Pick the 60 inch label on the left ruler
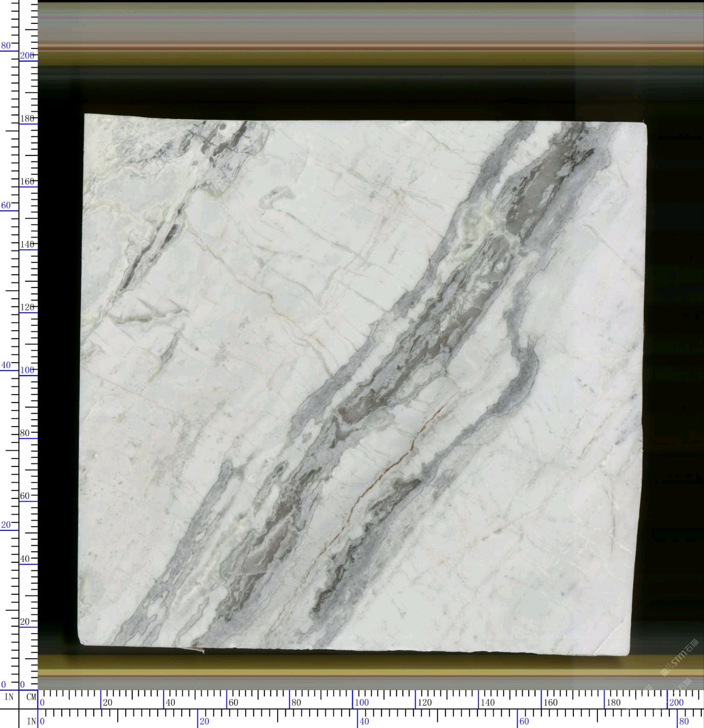Viewport: 704px width, 728px height. [x=6, y=205]
